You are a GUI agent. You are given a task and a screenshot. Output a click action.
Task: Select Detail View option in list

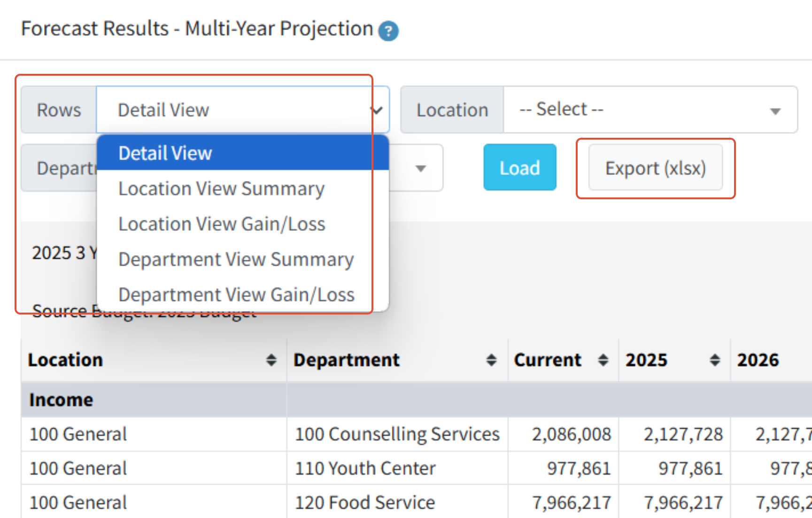tap(243, 153)
